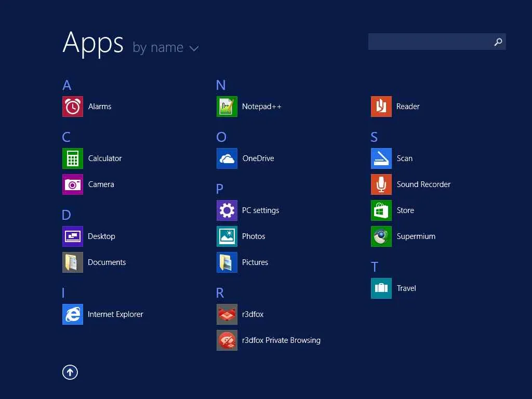
Task: Click the Desktop tile icon
Action: tap(73, 236)
